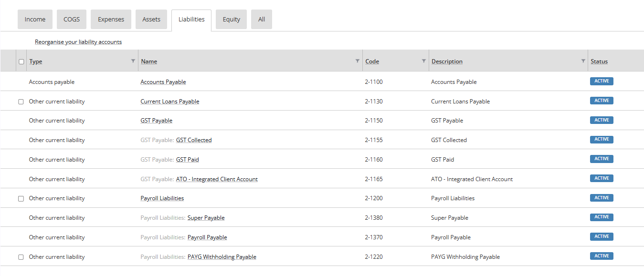The width and height of the screenshot is (644, 276).
Task: Click code 2-1220 cell
Action: tap(374, 257)
